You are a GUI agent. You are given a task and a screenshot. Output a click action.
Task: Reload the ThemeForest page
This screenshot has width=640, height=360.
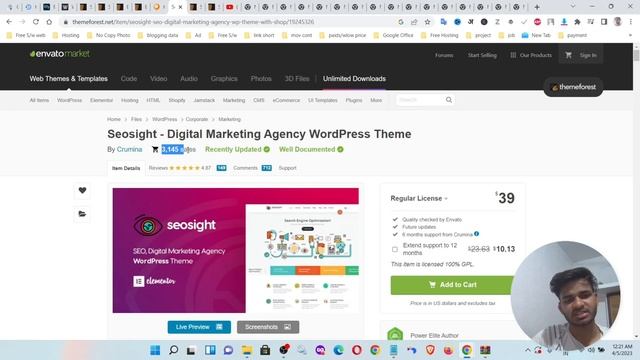36,22
